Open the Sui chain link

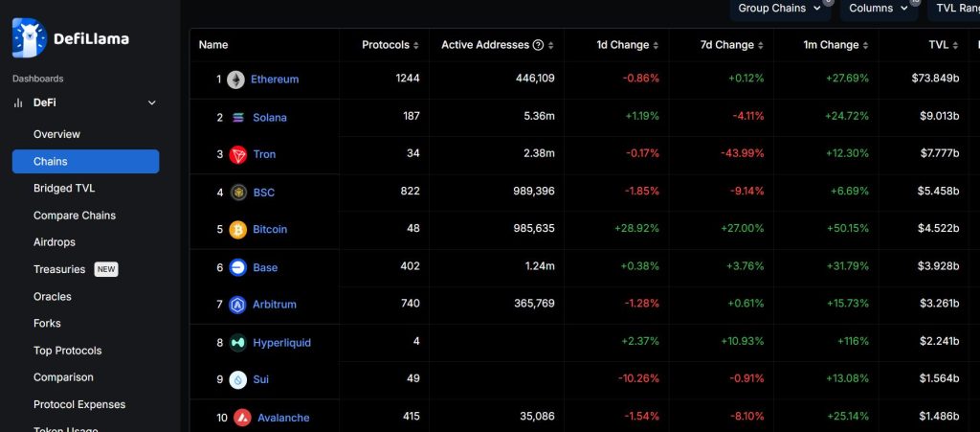[x=260, y=379]
